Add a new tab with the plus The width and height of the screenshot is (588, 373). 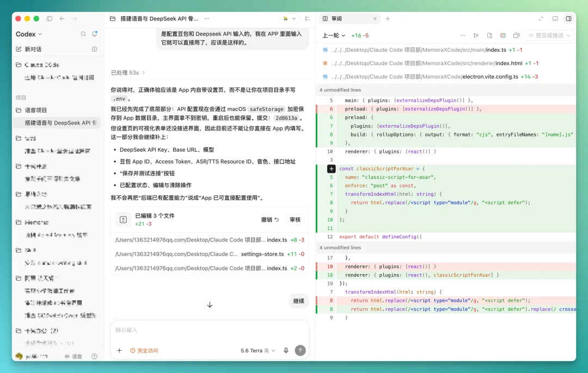(388, 18)
